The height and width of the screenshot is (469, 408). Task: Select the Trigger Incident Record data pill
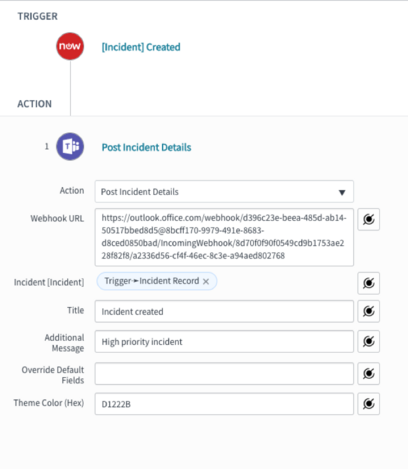tap(152, 281)
